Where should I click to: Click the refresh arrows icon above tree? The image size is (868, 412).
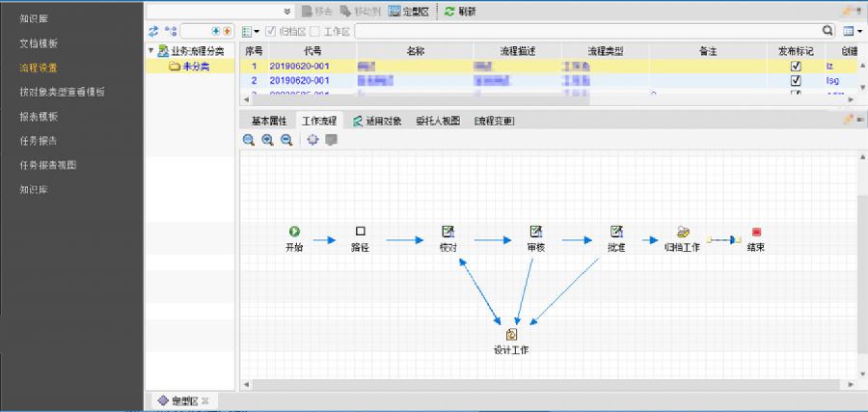[x=153, y=32]
